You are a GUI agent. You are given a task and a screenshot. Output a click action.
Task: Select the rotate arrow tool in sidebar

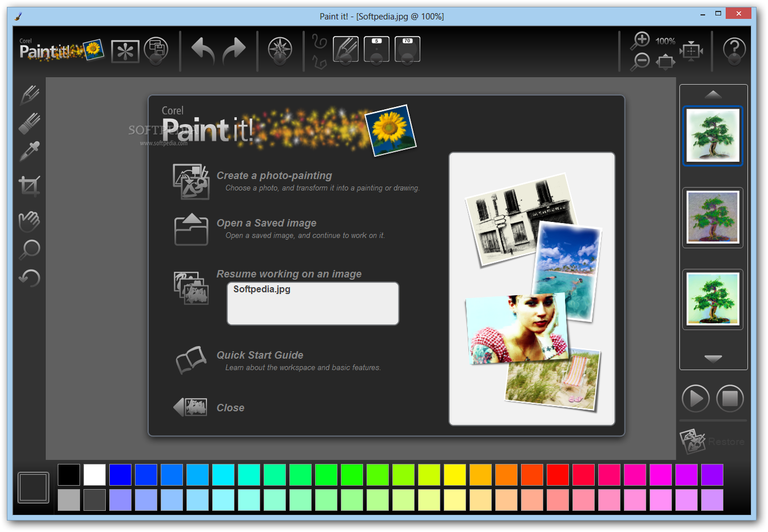click(29, 278)
